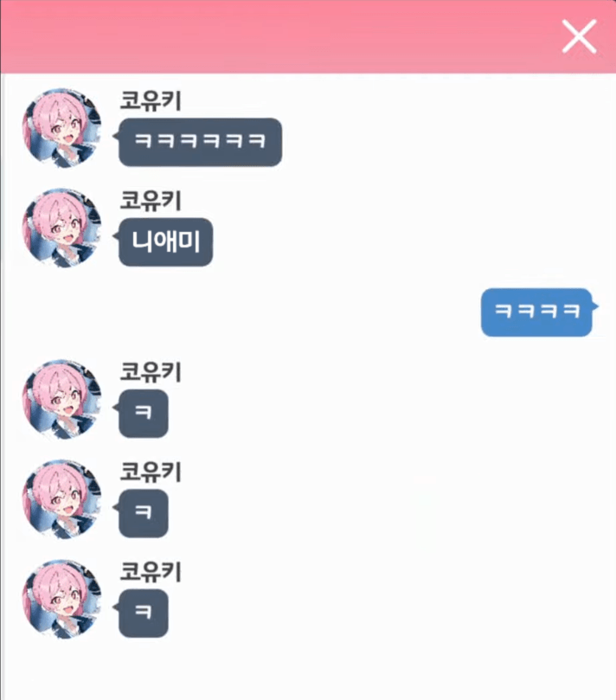Select the 코유키 name above the last single ㅋ
The width and height of the screenshot is (616, 700).
coord(151,572)
